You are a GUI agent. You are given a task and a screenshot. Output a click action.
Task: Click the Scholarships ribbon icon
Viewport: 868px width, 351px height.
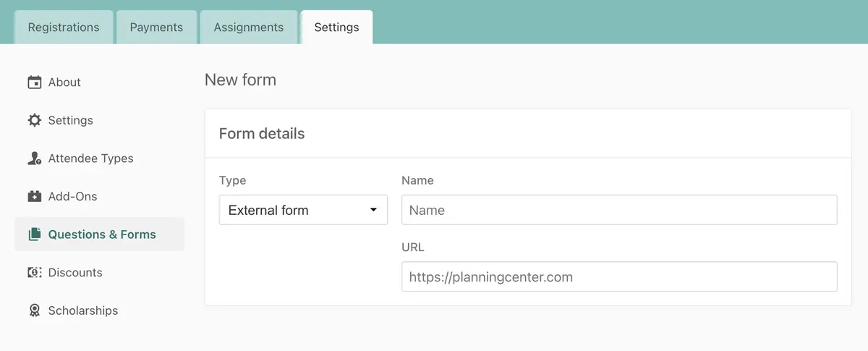coord(34,310)
